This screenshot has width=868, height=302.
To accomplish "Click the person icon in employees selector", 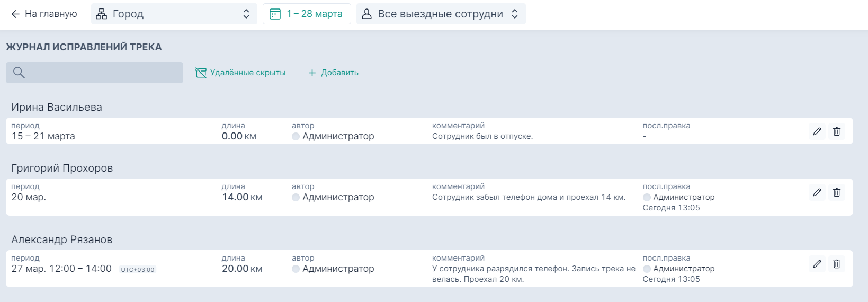I will [x=366, y=14].
